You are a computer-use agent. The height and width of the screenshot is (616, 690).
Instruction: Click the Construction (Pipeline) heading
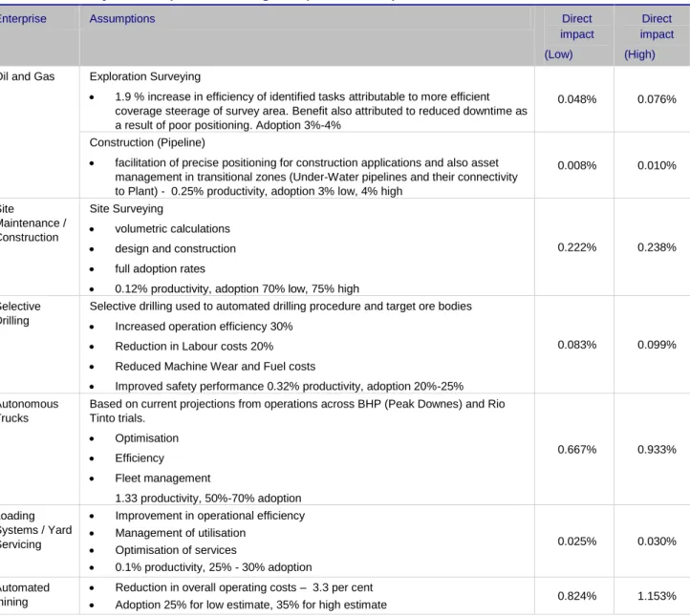147,142
